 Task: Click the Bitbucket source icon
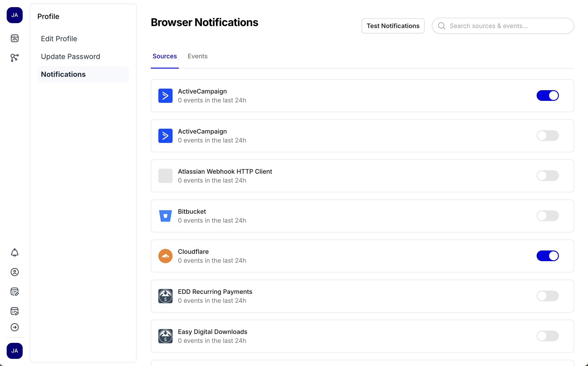tap(165, 216)
